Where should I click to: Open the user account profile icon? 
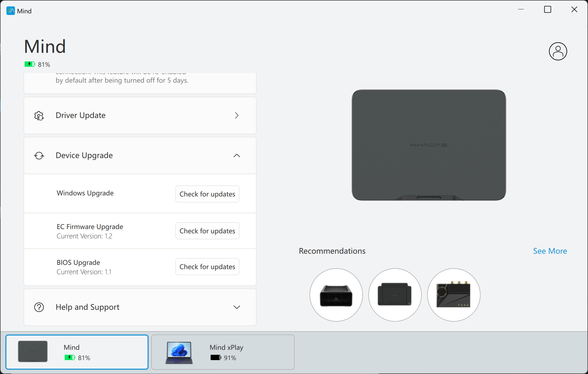558,51
